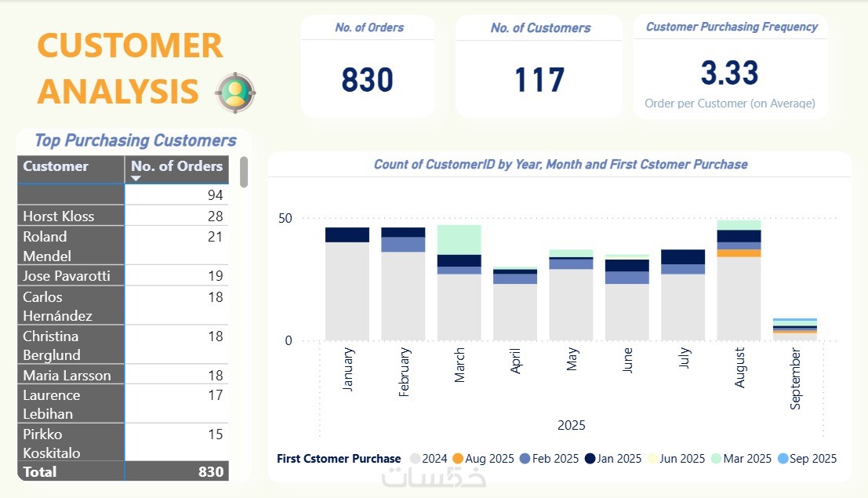Sort table by Customer column header
Image resolution: width=868 pixels, height=498 pixels.
click(x=71, y=169)
